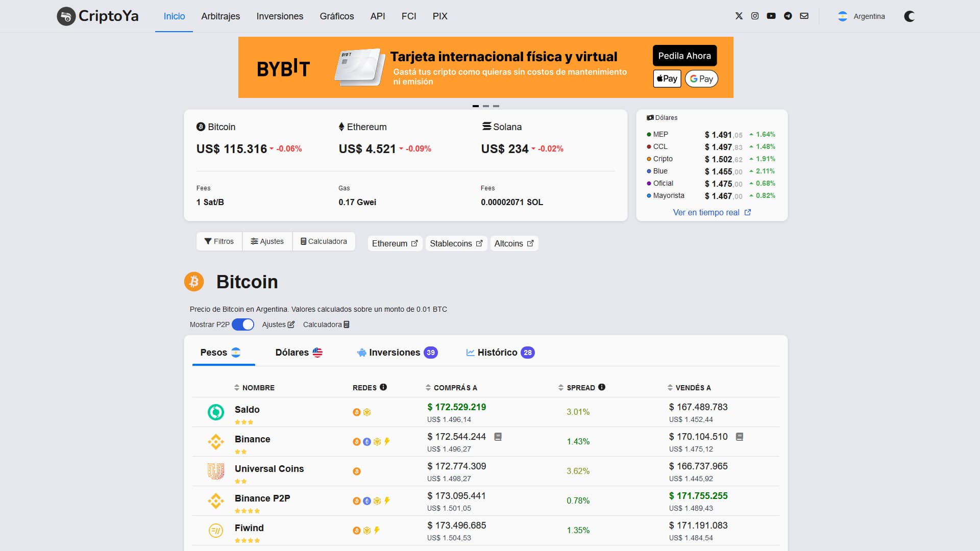This screenshot has width=980, height=551.
Task: Click the calculator icon beside Binance buy price
Action: (x=499, y=437)
